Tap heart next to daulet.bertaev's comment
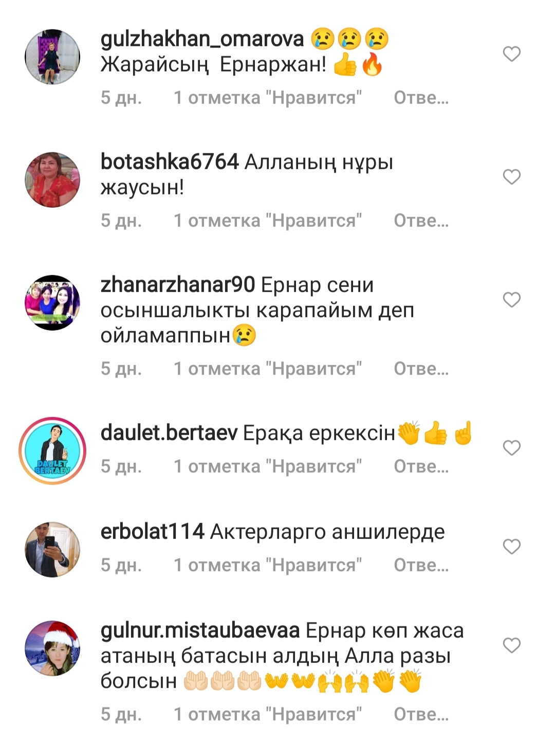Screen dimensions: 555x756 [511, 447]
